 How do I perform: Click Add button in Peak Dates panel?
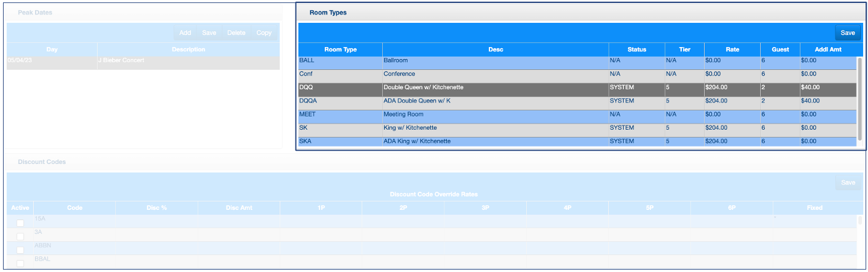(185, 33)
